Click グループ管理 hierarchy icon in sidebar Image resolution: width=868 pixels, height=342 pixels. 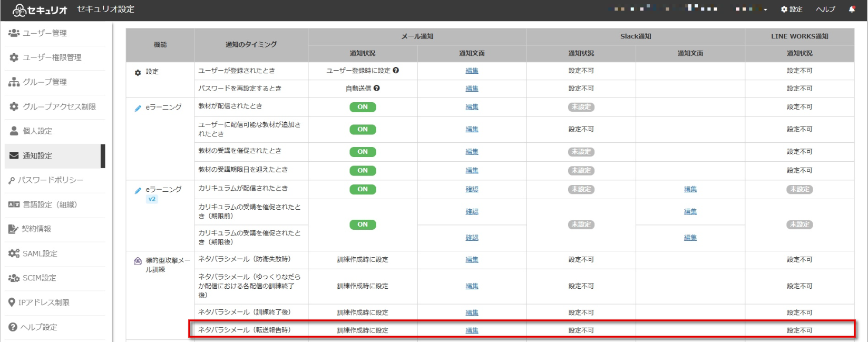point(14,82)
